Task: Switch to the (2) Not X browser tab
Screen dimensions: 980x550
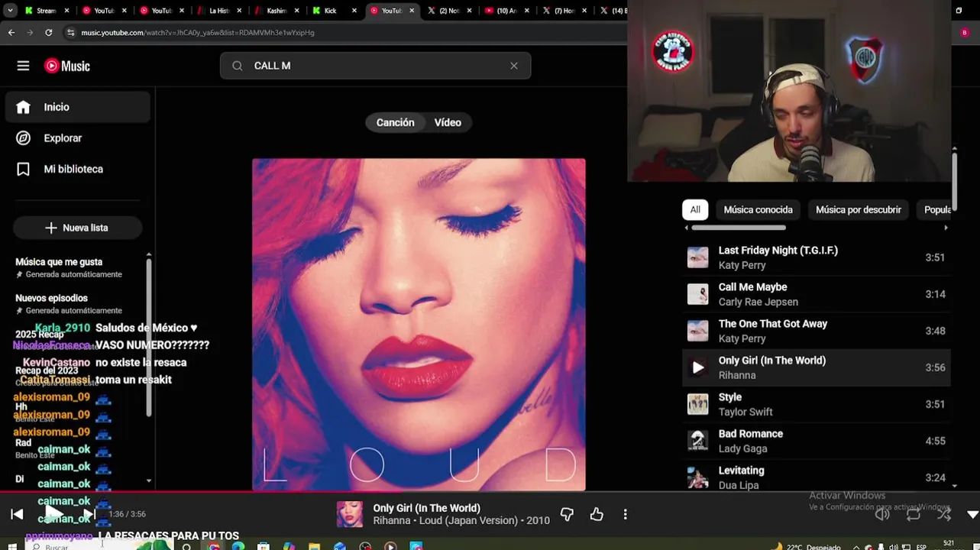Action: click(449, 11)
